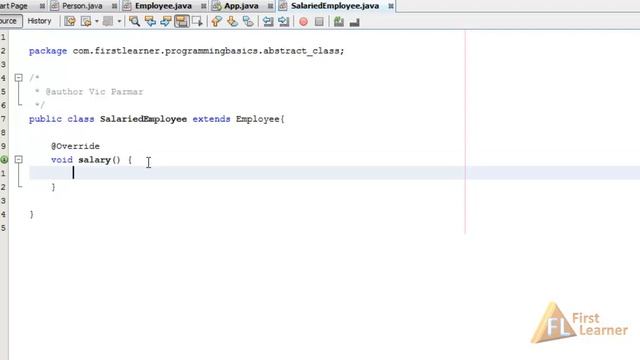Close the Person.java tab
The image size is (640, 360).
coord(114,6)
